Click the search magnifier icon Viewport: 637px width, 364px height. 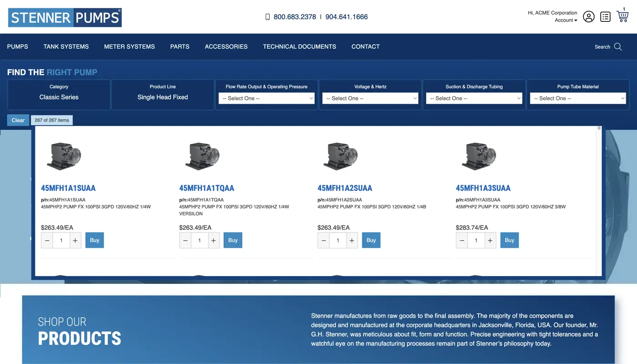tap(618, 46)
